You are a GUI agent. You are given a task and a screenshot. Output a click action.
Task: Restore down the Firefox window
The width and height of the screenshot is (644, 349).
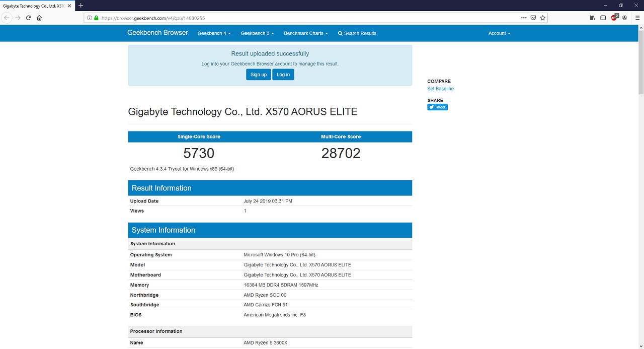[621, 6]
